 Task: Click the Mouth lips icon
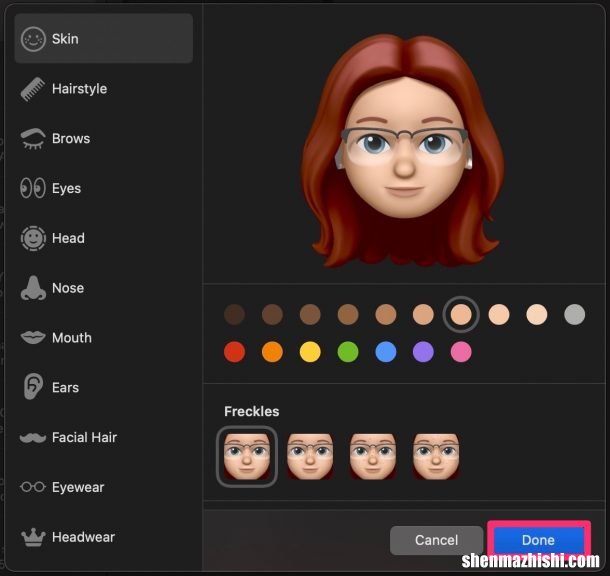point(33,337)
